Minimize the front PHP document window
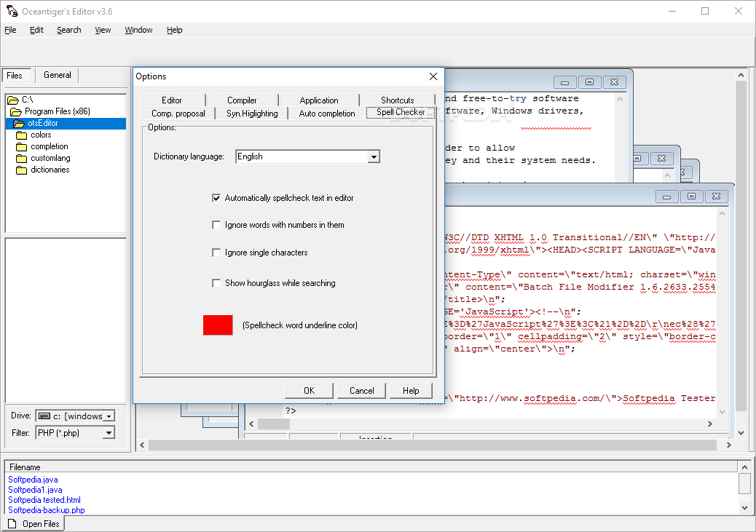The width and height of the screenshot is (756, 532). click(x=667, y=196)
